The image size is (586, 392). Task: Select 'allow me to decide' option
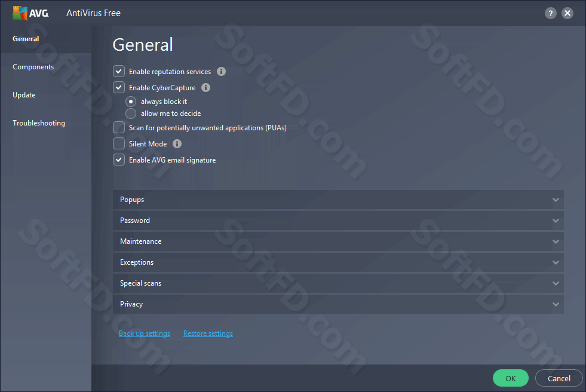point(131,113)
